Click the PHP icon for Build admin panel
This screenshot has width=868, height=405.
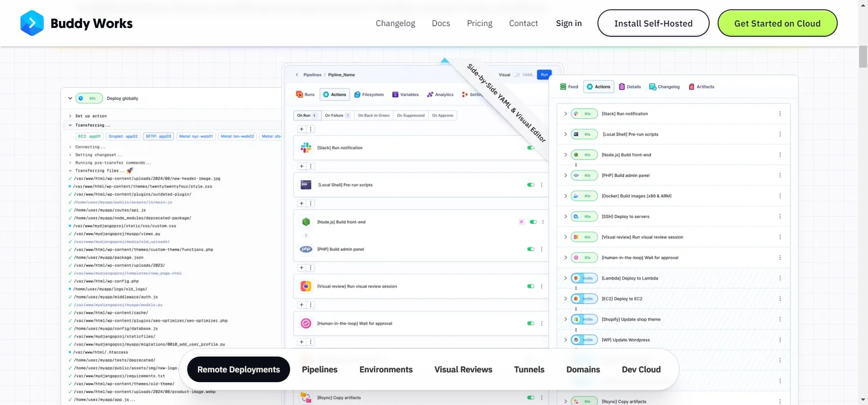click(x=306, y=249)
